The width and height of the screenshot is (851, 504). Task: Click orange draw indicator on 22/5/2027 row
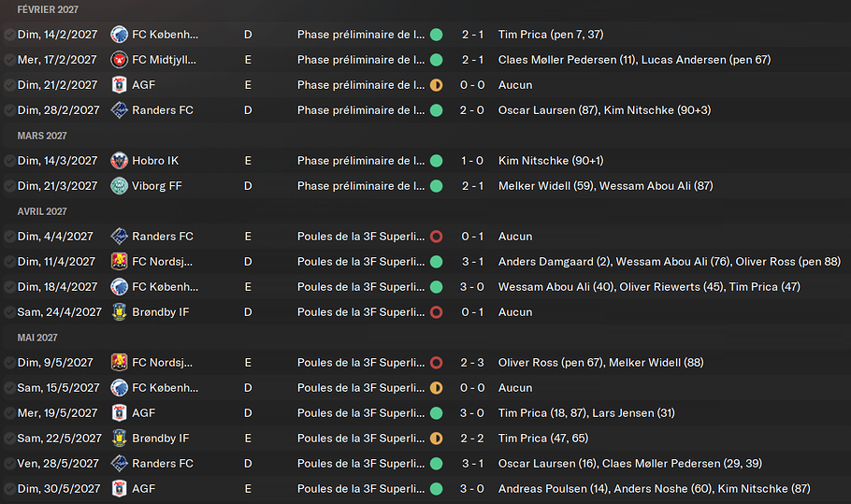pyautogui.click(x=436, y=439)
